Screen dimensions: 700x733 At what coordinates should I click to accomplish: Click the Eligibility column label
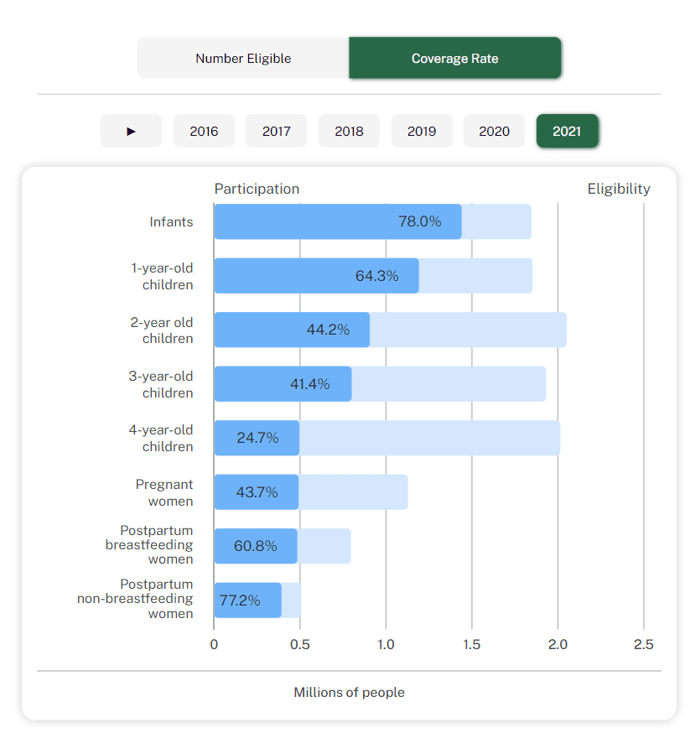click(618, 189)
